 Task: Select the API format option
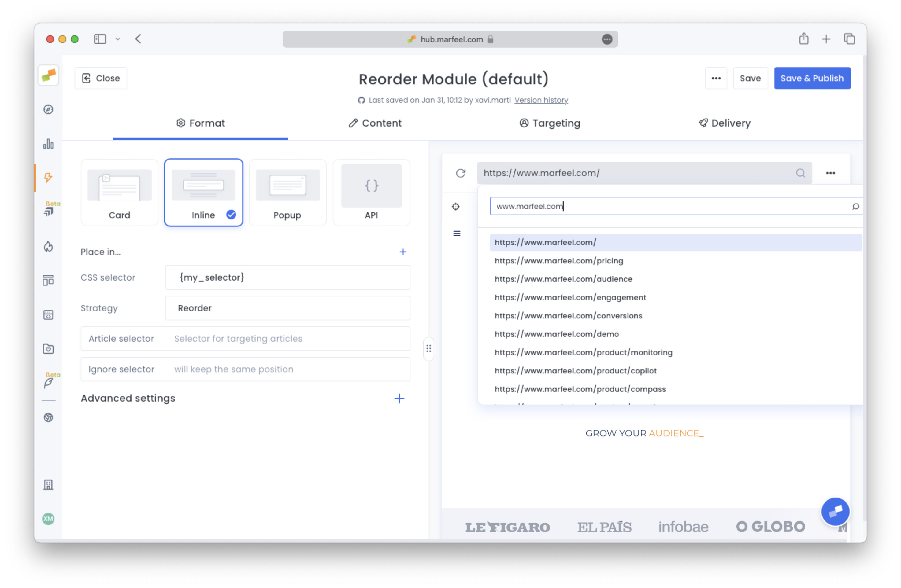(371, 192)
